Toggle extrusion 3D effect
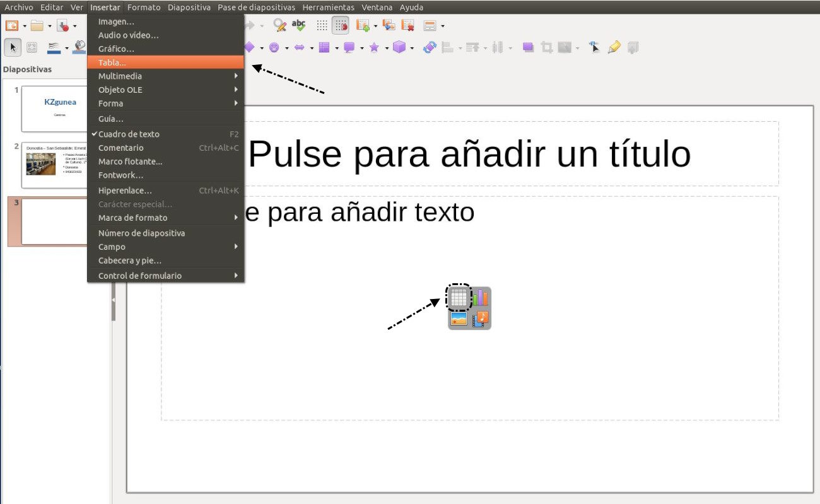Image resolution: width=820 pixels, height=504 pixels. pyautogui.click(x=633, y=47)
